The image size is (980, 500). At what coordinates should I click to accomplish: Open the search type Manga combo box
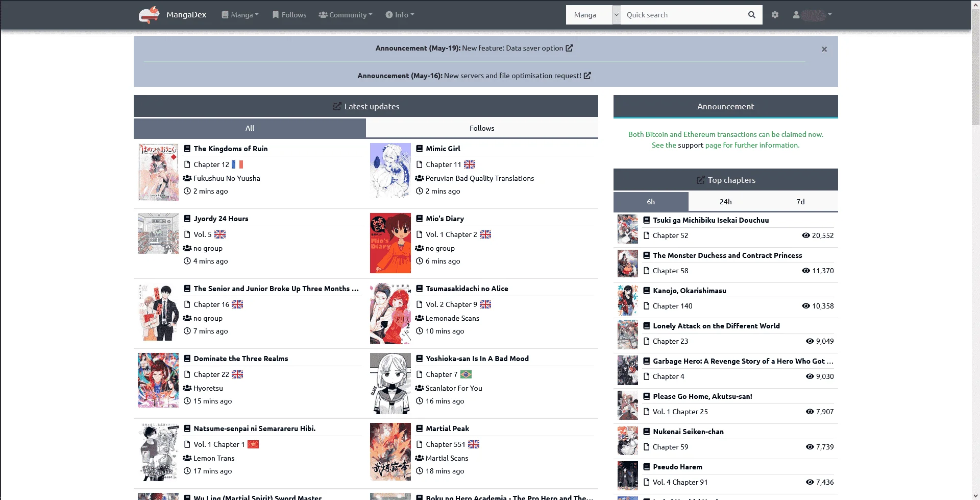tap(593, 15)
